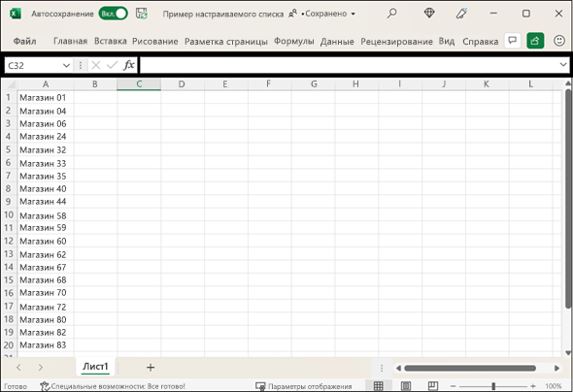The width and height of the screenshot is (573, 392).
Task: Select the Лист1 sheet tab
Action: [95, 367]
